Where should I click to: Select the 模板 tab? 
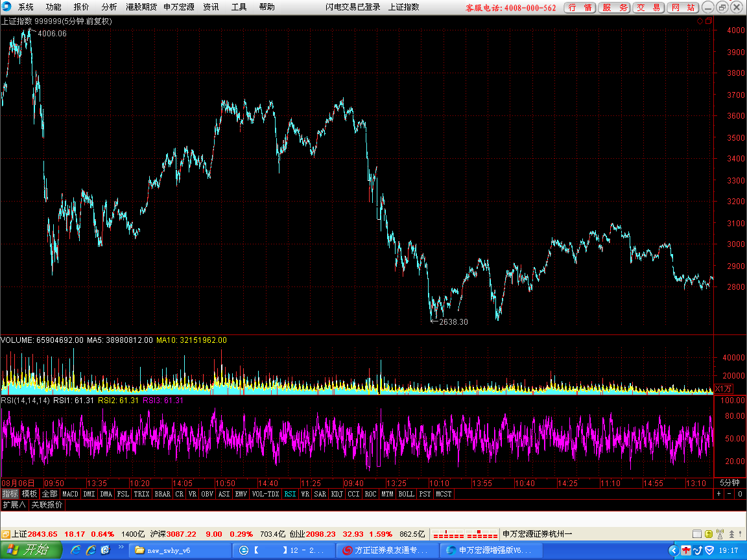29,494
